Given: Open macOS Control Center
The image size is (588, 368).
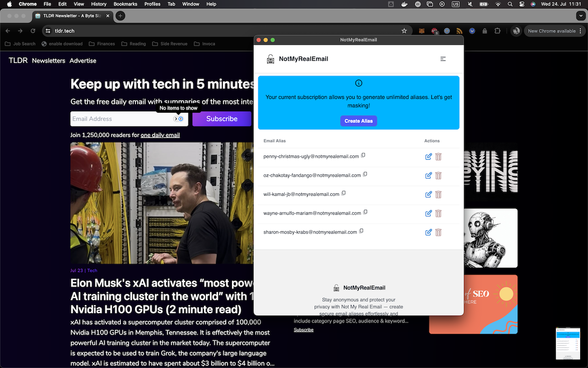Looking at the screenshot, I should click(x=522, y=4).
